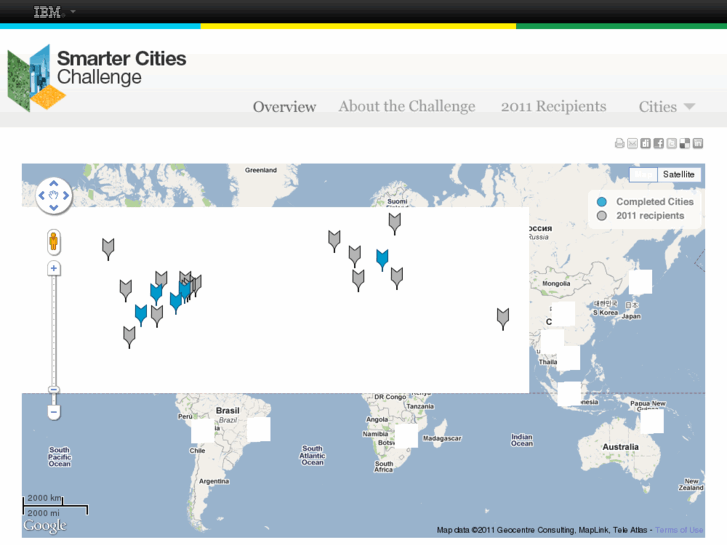The width and height of the screenshot is (727, 545).
Task: Pan the map down with the arrow
Action: pos(54,207)
